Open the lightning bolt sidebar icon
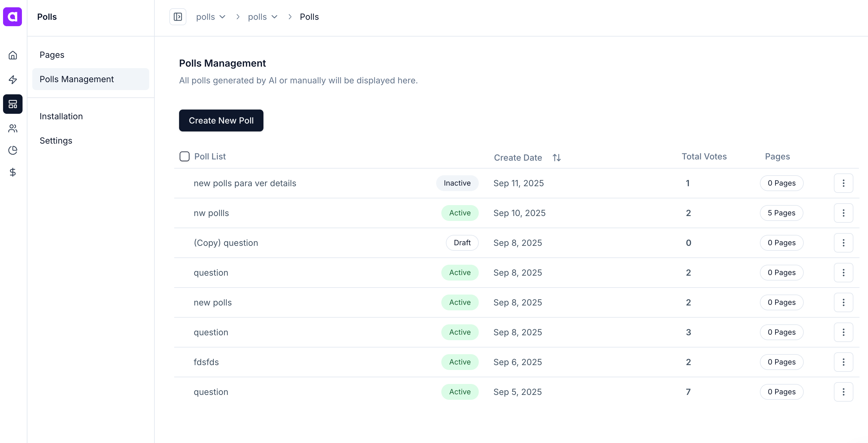The height and width of the screenshot is (443, 868). [x=13, y=80]
